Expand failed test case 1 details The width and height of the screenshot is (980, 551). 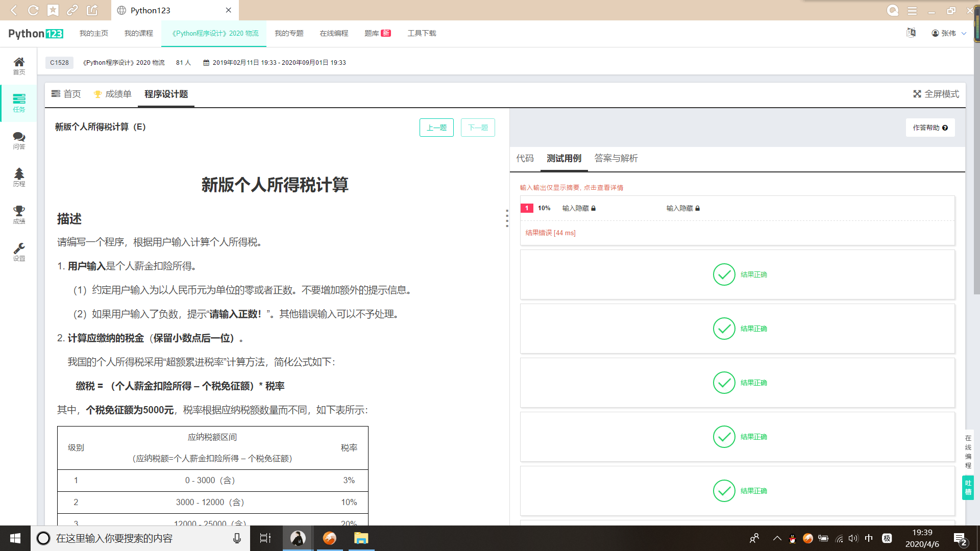550,233
